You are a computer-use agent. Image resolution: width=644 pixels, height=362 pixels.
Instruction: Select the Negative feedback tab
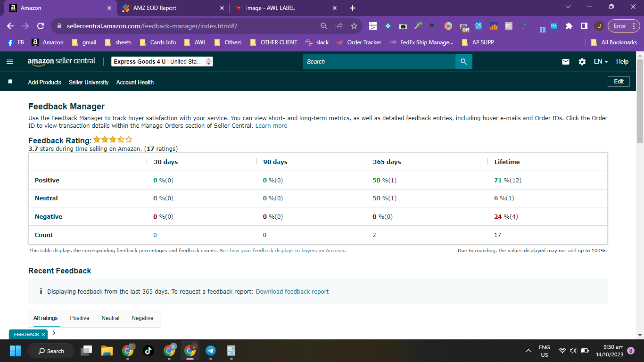click(142, 318)
